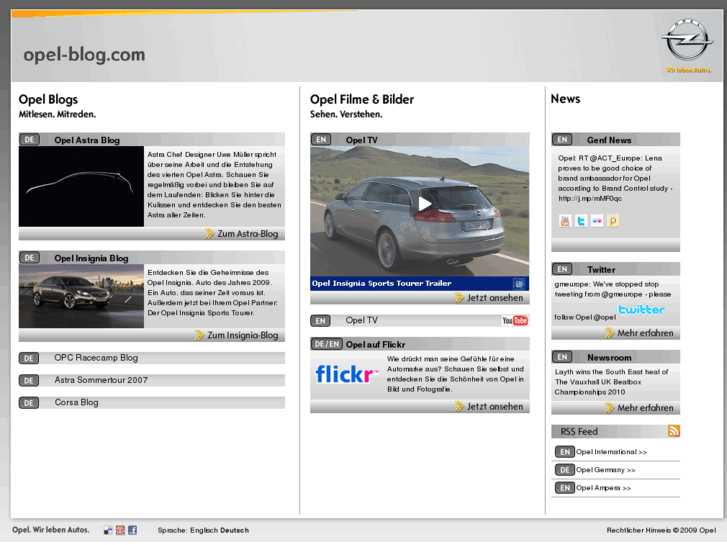This screenshot has width=727, height=545.
Task: Open the Flickr icon under Genf News
Action: pyautogui.click(x=597, y=221)
